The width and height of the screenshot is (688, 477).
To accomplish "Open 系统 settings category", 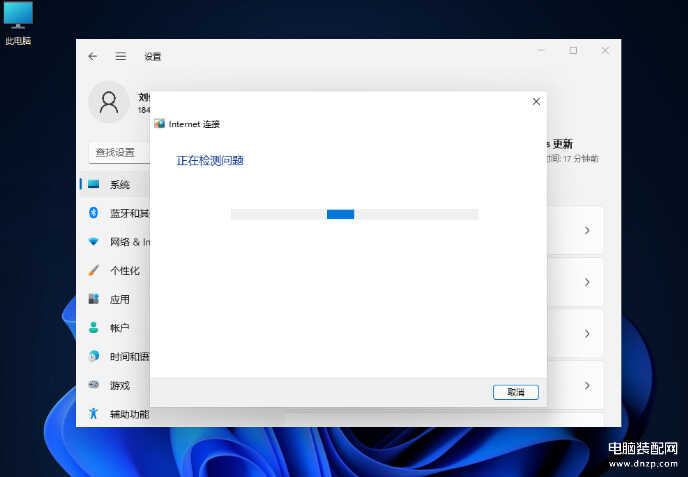I will pyautogui.click(x=115, y=184).
